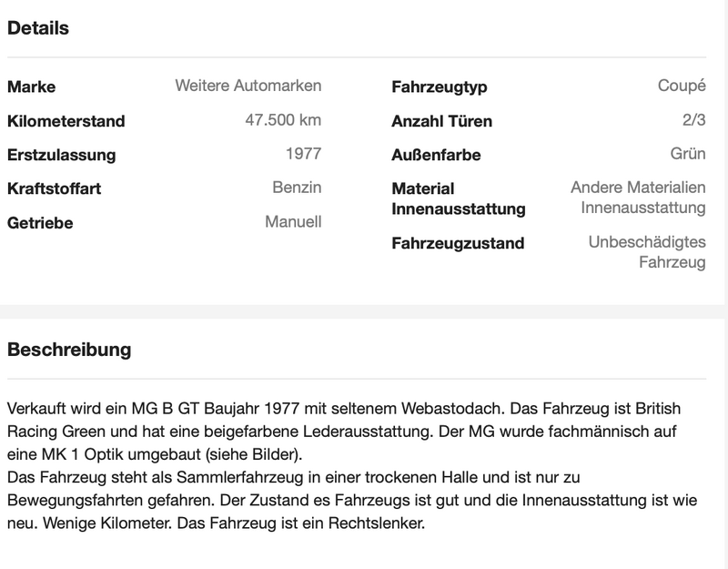The width and height of the screenshot is (728, 569).
Task: Click the Coupé vehicle type value
Action: pyautogui.click(x=682, y=86)
